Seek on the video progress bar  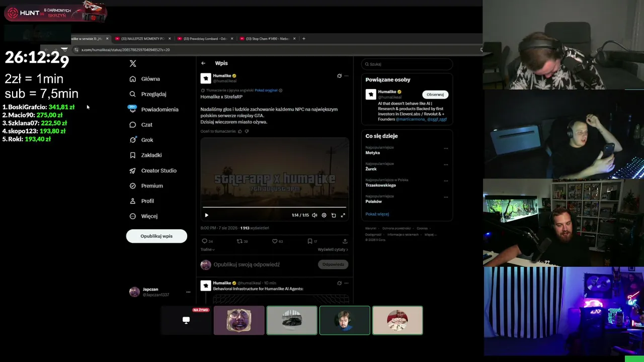coord(274,207)
